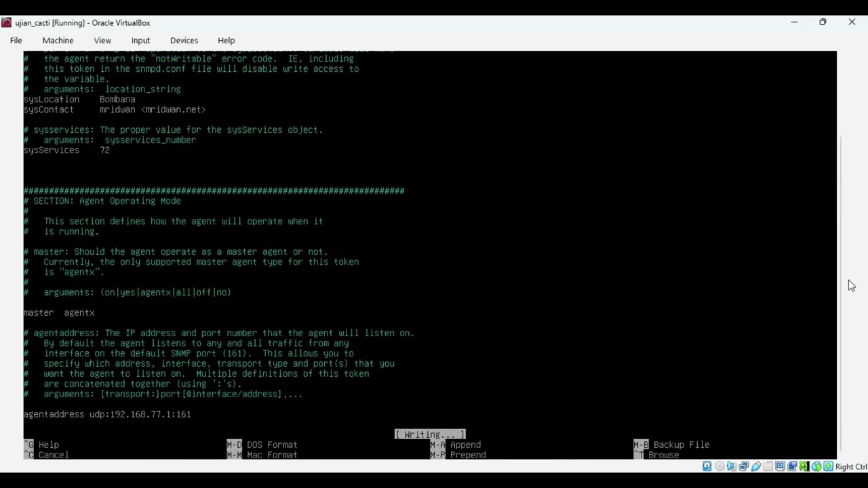The image size is (868, 488).
Task: Click the Mac Format option
Action: tap(262, 455)
